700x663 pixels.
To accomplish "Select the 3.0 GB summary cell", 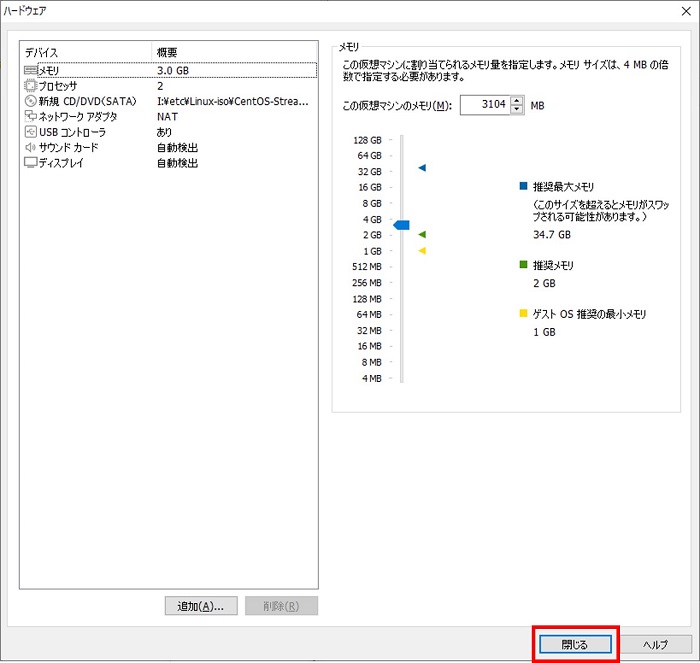I will point(173,71).
